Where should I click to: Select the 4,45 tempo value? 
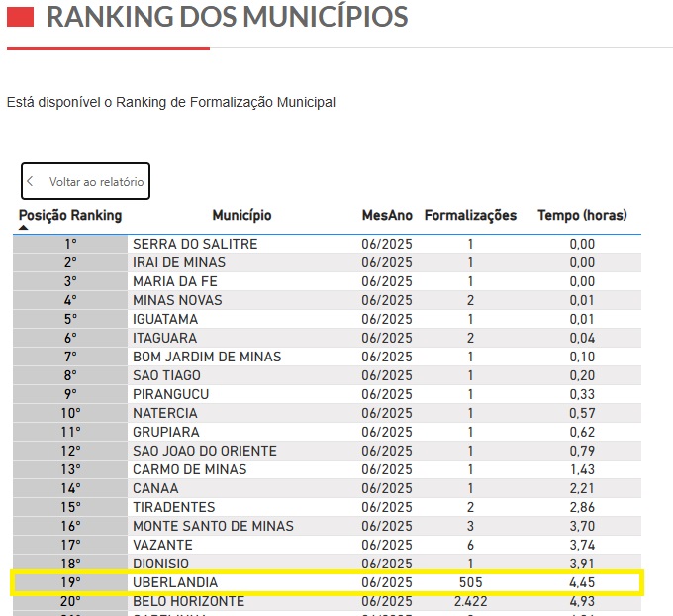click(582, 582)
